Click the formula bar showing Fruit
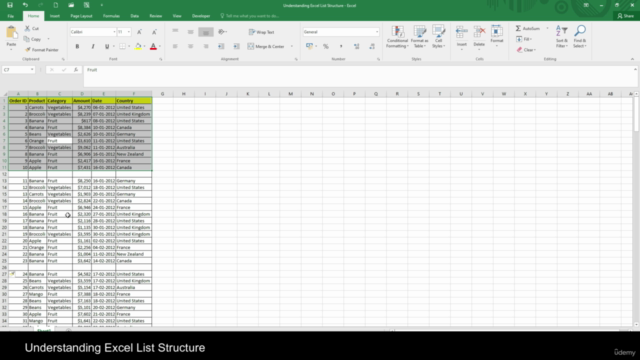This screenshot has height=360, width=640. [x=359, y=76]
